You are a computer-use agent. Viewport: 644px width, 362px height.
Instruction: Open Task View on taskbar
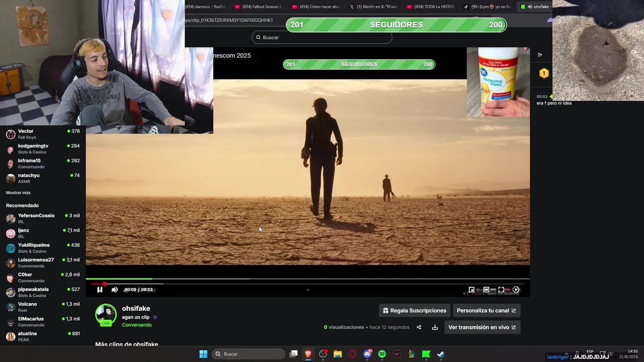click(294, 354)
